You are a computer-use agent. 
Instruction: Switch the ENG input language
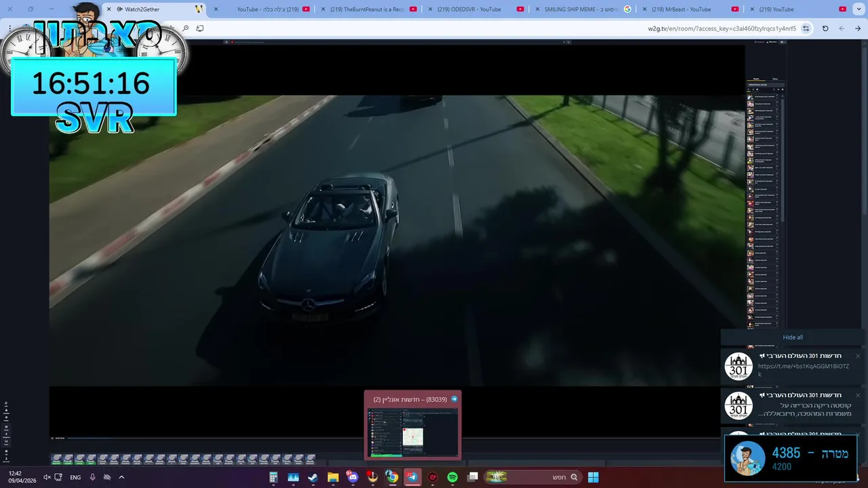[x=75, y=477]
